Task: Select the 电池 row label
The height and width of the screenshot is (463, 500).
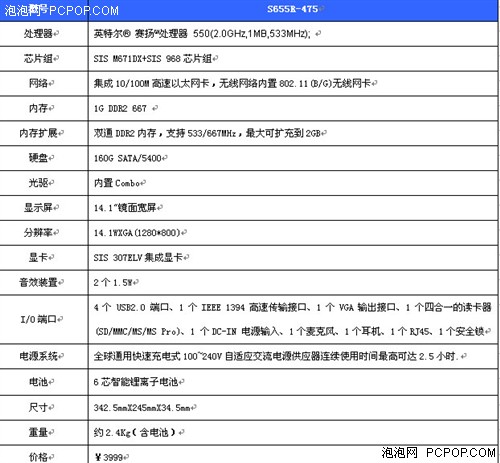Action: pos(39,382)
